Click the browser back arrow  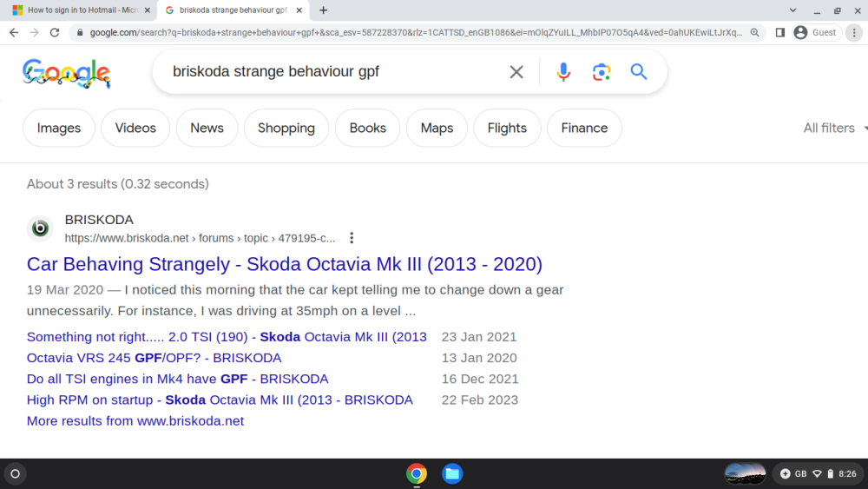14,33
